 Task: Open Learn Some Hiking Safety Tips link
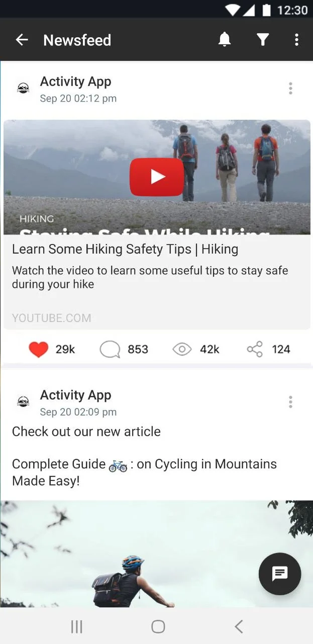[x=125, y=249]
